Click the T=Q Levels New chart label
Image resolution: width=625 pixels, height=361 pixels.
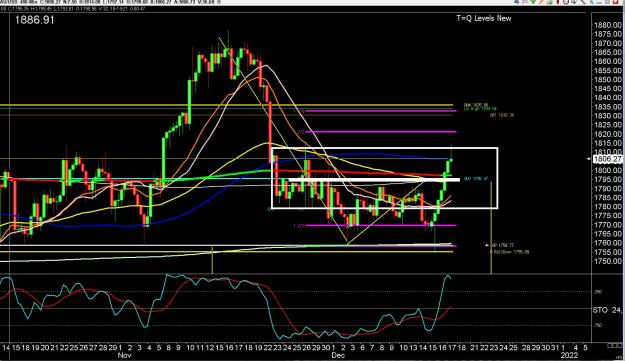pyautogui.click(x=483, y=18)
